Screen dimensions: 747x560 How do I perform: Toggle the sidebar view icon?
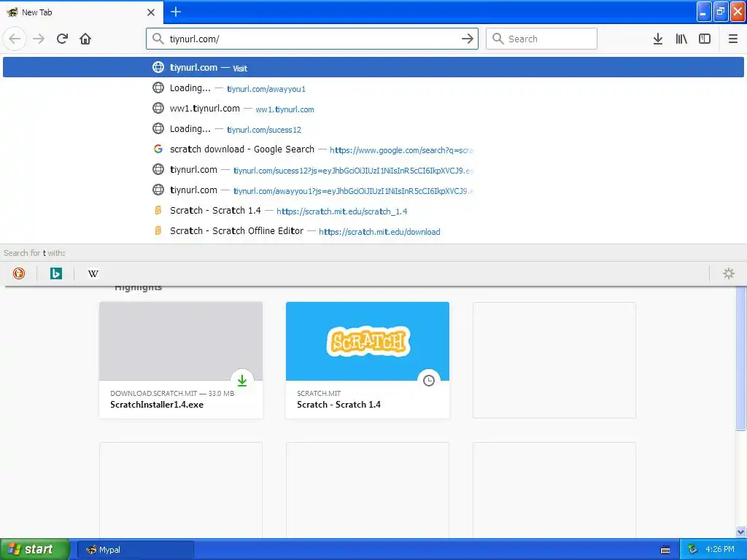coord(705,39)
